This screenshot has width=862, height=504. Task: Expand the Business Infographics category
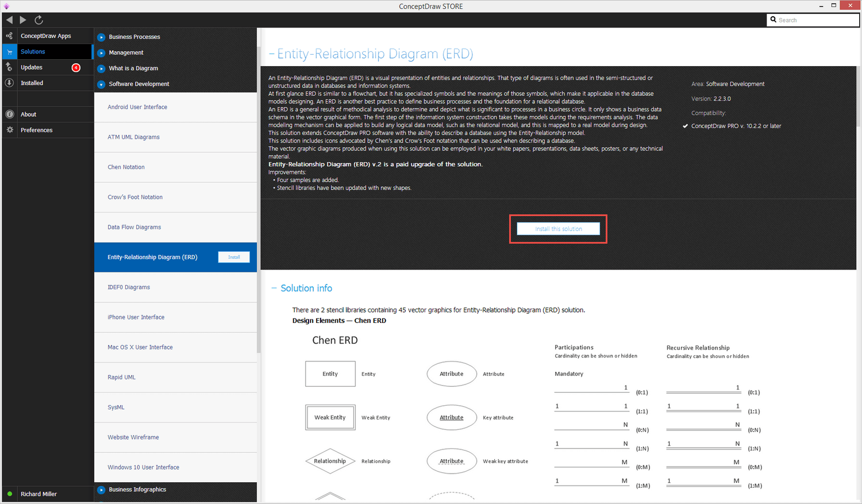pyautogui.click(x=101, y=490)
